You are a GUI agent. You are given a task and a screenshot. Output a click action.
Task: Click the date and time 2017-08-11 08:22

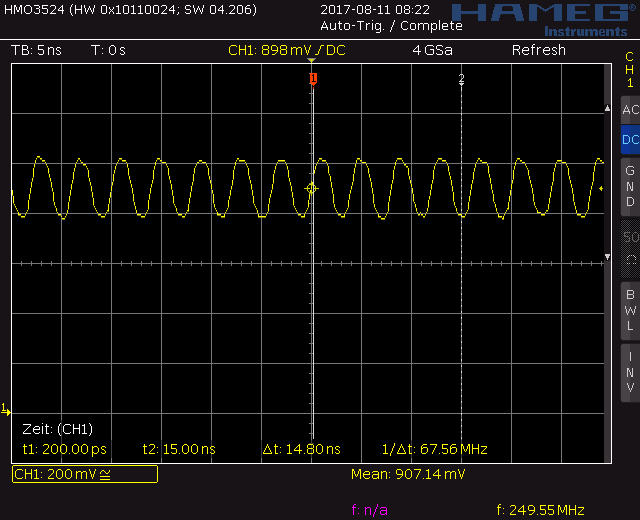[x=375, y=9]
